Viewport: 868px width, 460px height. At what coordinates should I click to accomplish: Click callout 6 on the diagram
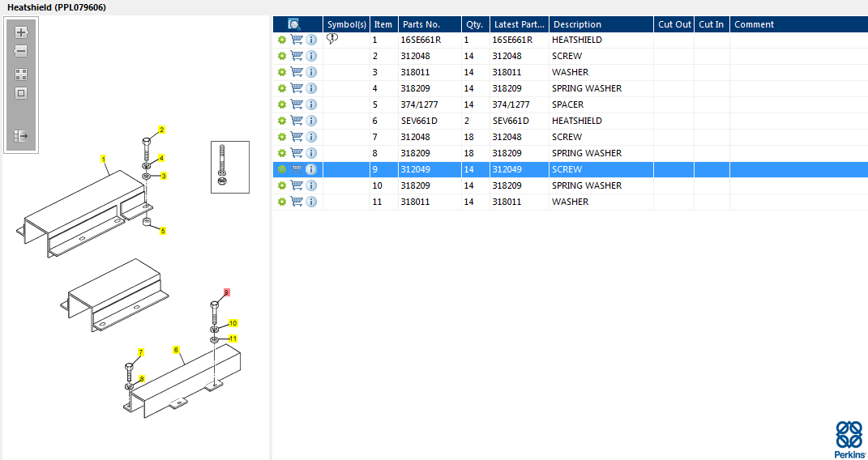pyautogui.click(x=176, y=351)
